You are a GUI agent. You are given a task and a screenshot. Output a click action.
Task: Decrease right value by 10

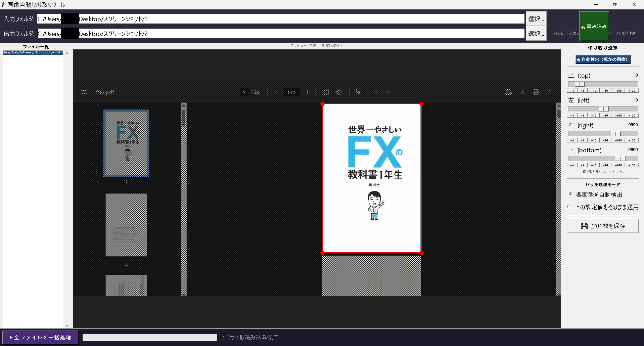[593, 140]
